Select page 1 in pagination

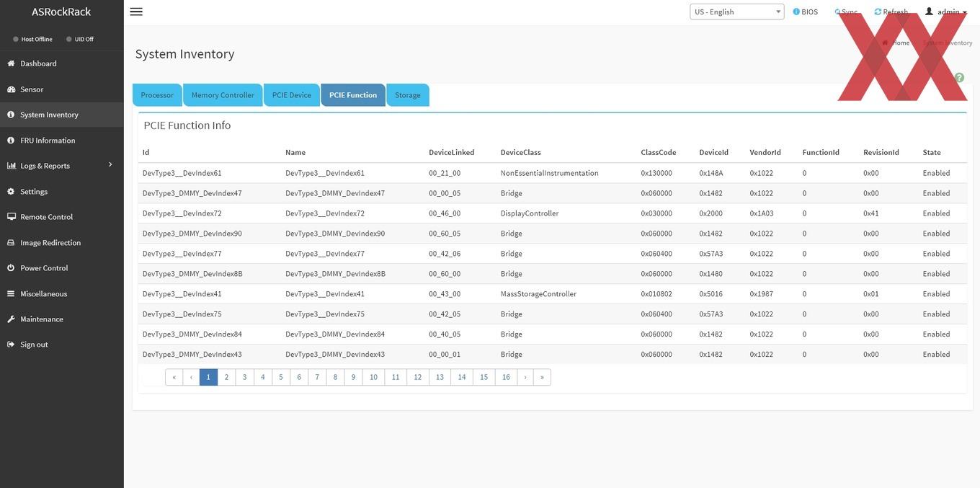[208, 377]
